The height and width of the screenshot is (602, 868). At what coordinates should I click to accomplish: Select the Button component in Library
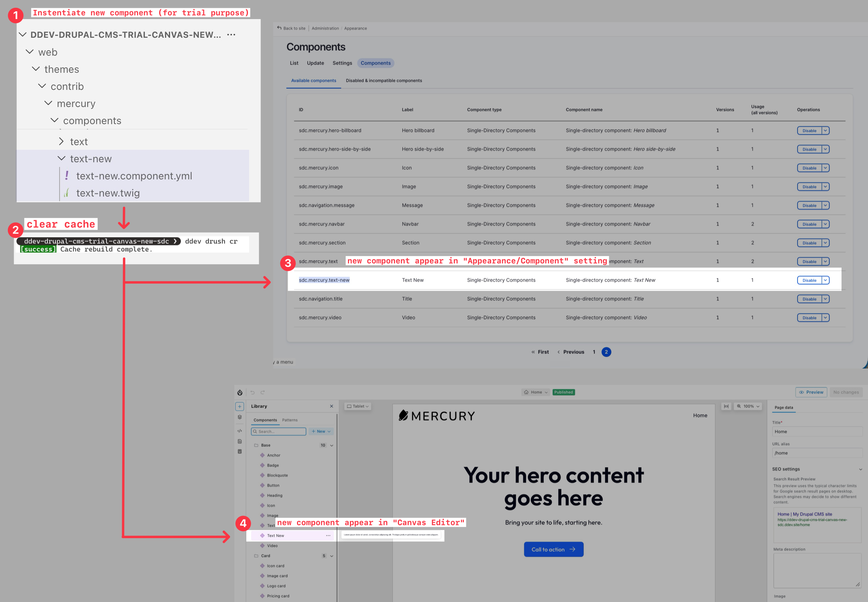pyautogui.click(x=273, y=486)
